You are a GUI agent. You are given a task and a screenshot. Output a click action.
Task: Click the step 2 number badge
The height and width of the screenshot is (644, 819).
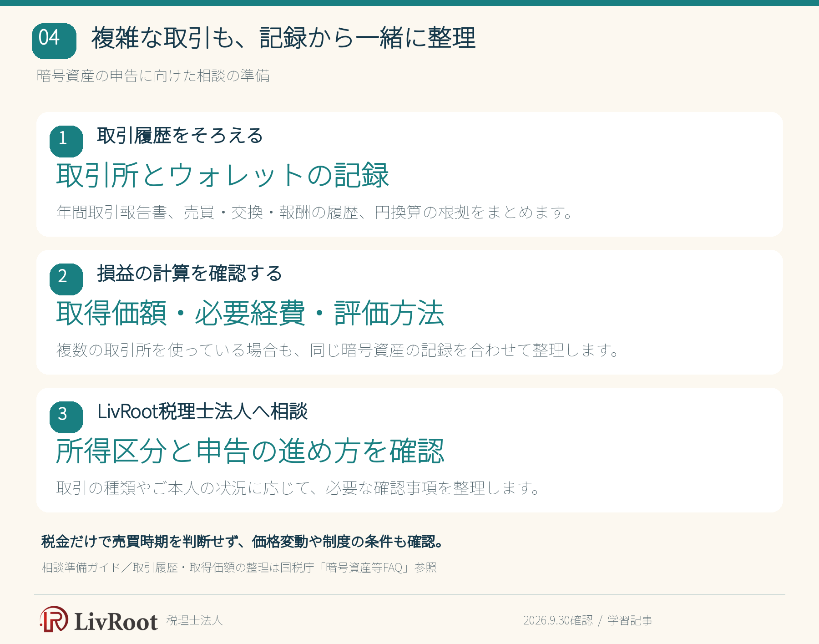coord(66,279)
